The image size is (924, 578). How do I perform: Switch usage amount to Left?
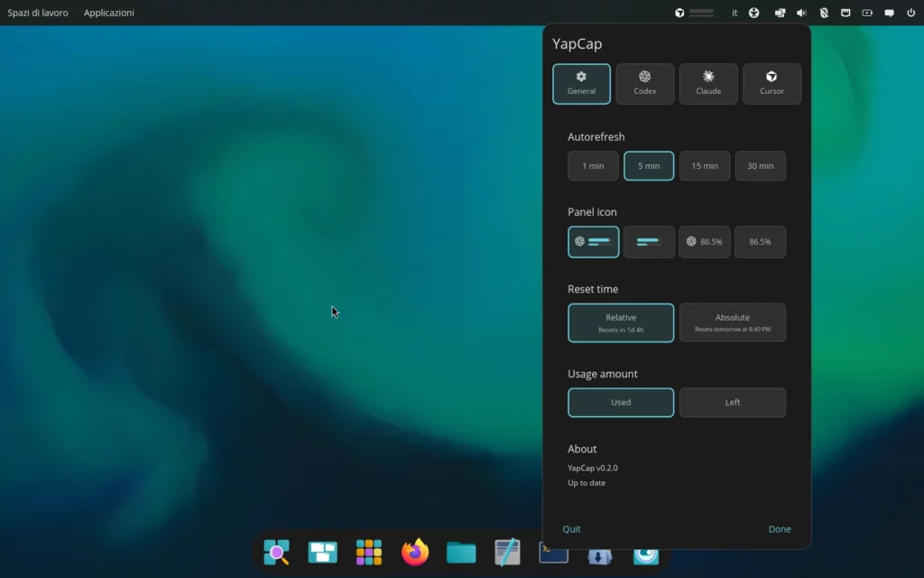tap(732, 403)
